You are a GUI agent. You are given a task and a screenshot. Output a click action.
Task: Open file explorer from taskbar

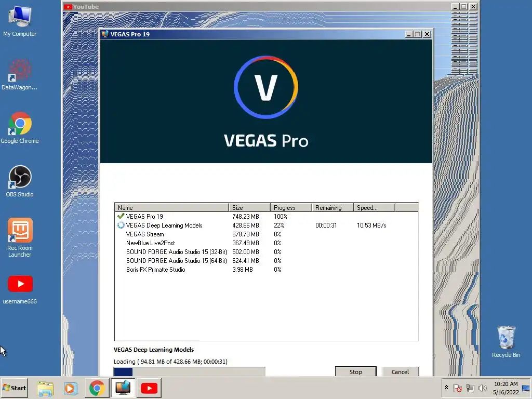[45, 388]
